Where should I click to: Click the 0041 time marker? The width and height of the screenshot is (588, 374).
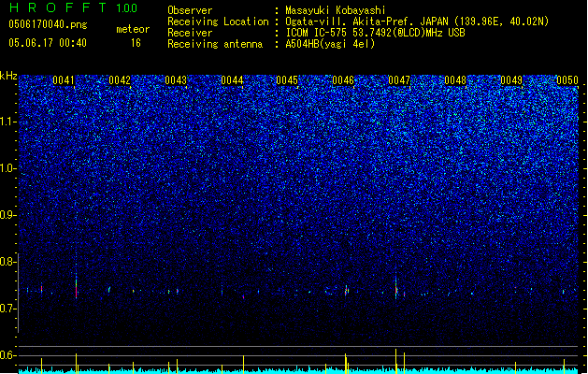(64, 80)
